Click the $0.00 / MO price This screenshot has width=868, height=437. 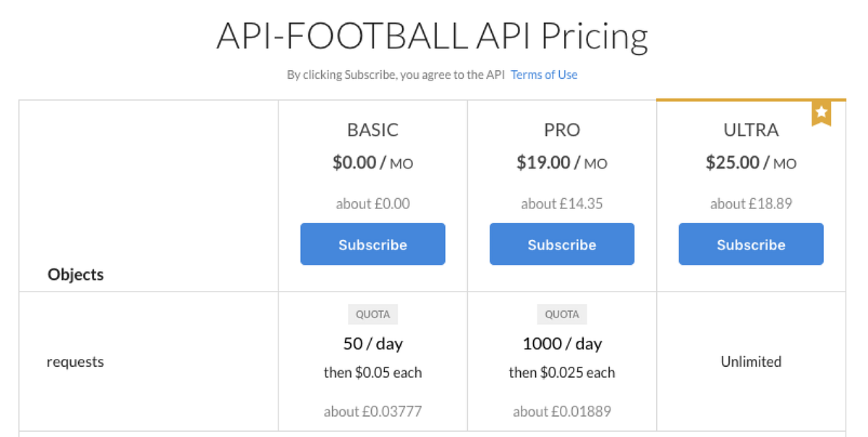pyautogui.click(x=373, y=163)
